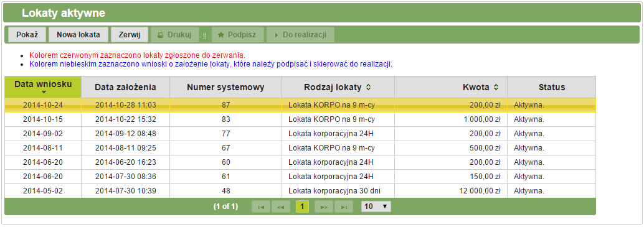Go to previous page of results
The image size is (644, 227).
[x=281, y=206]
